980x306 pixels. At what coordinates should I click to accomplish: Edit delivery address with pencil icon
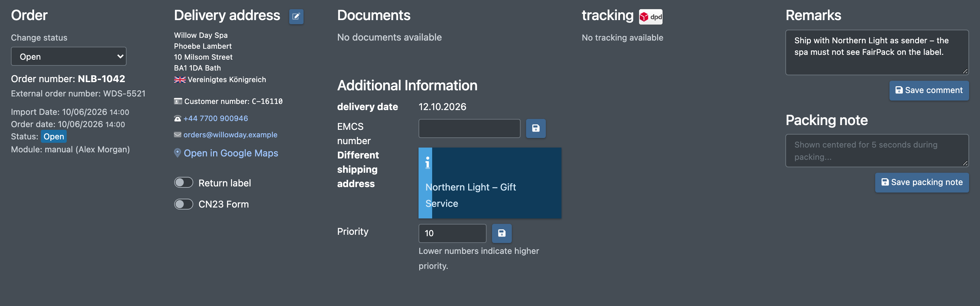[296, 16]
